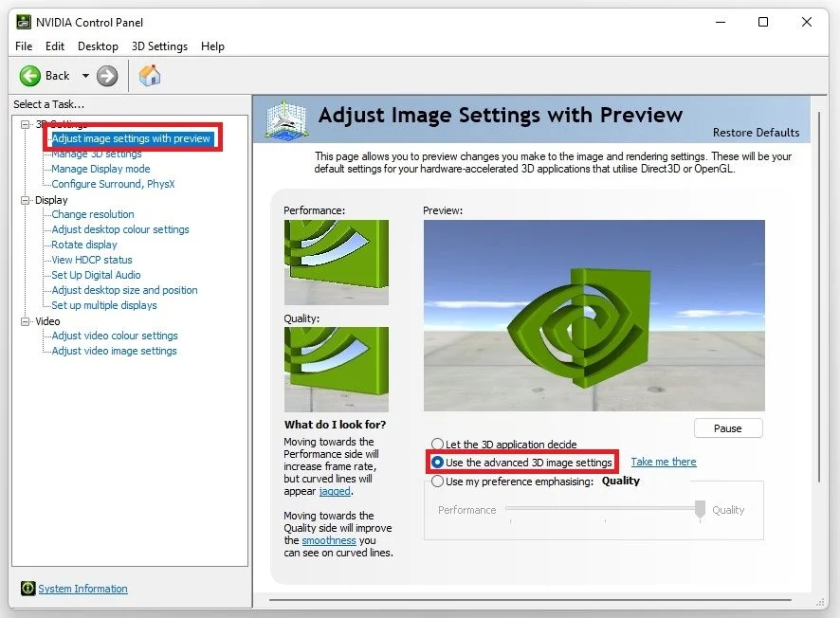Click the Performance-Quality slider handle
This screenshot has height=618, width=840.
click(x=700, y=509)
